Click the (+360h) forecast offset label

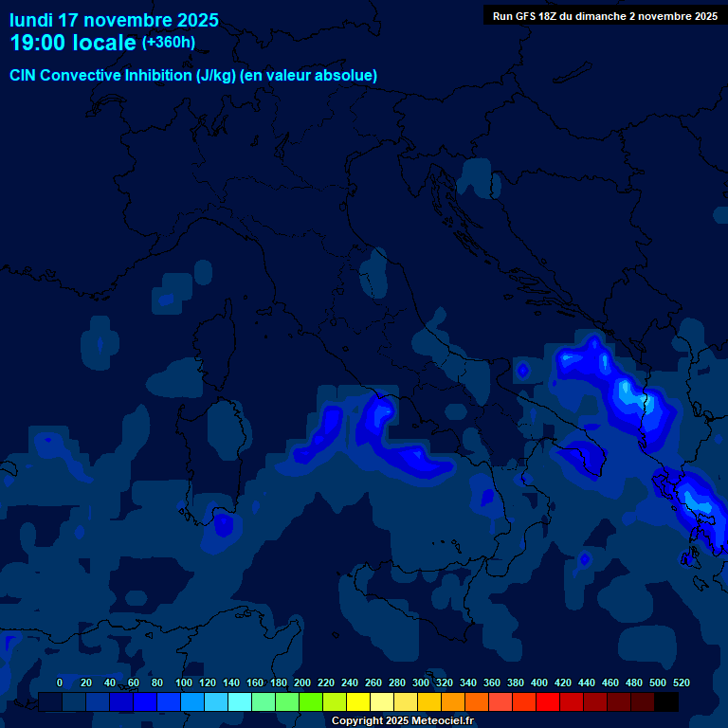tap(168, 43)
